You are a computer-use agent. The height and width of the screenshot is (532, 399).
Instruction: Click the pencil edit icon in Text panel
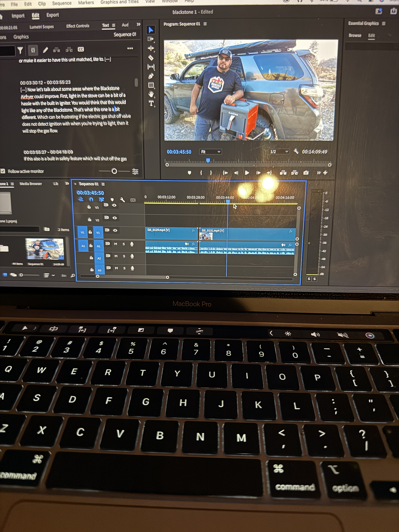click(x=45, y=50)
